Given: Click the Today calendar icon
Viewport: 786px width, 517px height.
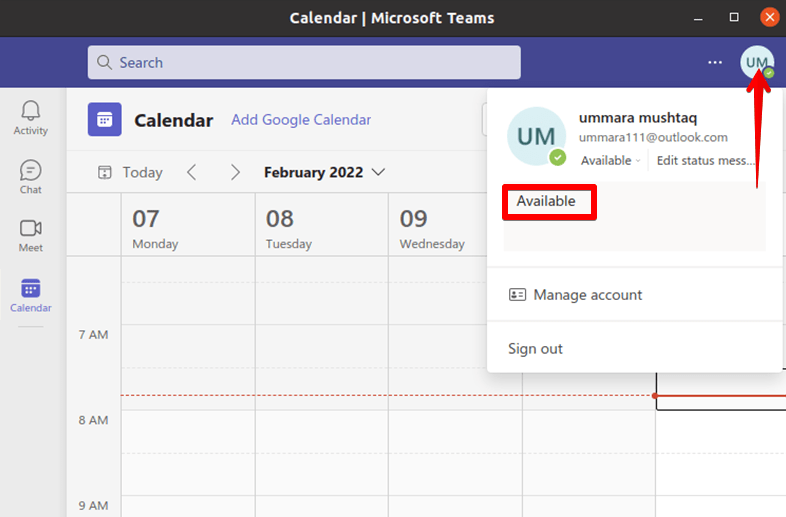Looking at the screenshot, I should point(104,172).
